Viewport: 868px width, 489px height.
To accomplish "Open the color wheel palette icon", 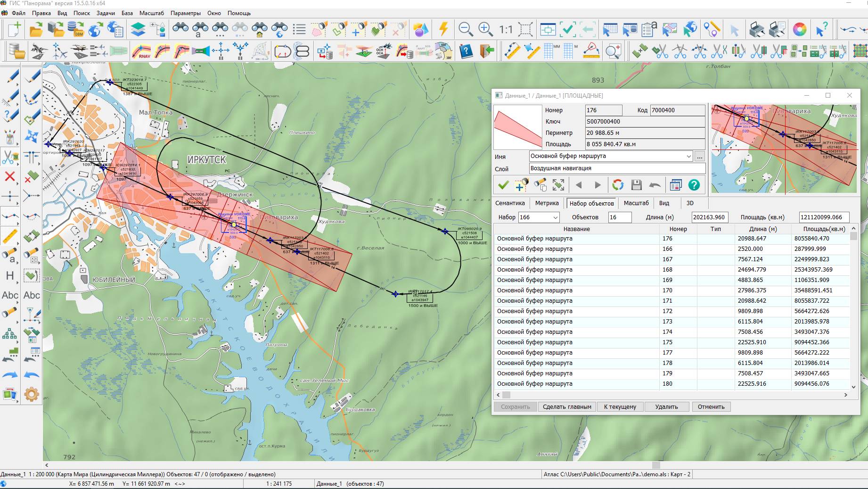I will 799,30.
